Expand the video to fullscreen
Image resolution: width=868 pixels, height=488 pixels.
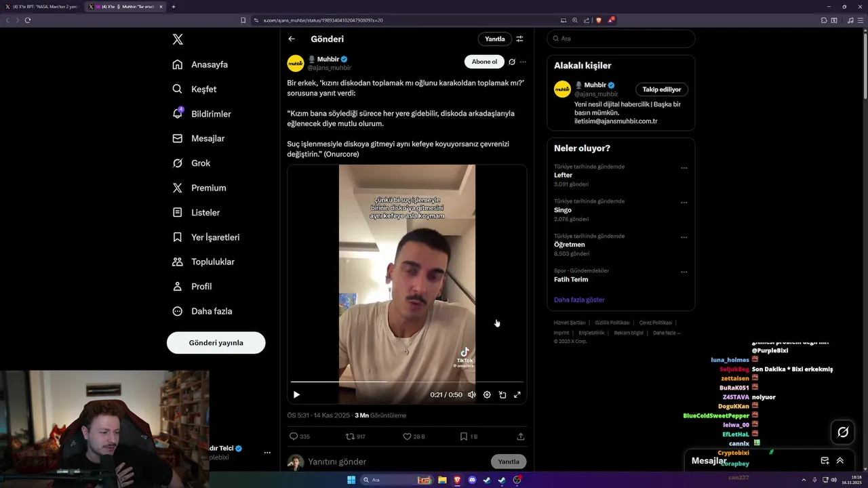[517, 394]
